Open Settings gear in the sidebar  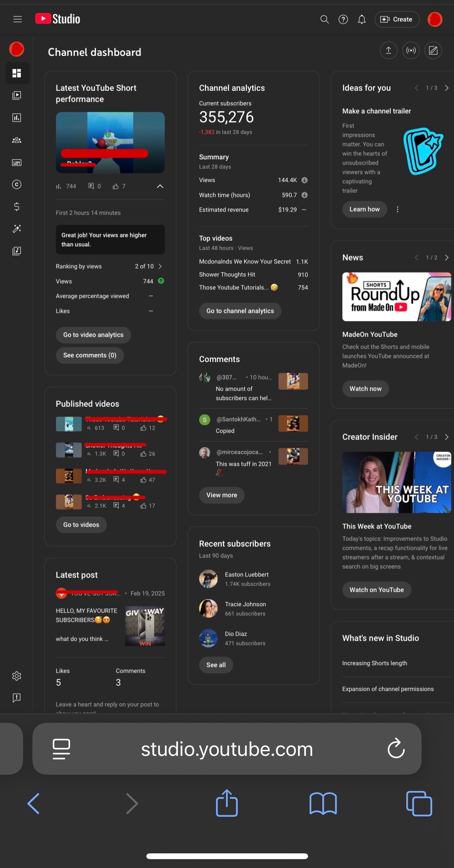pyautogui.click(x=17, y=676)
